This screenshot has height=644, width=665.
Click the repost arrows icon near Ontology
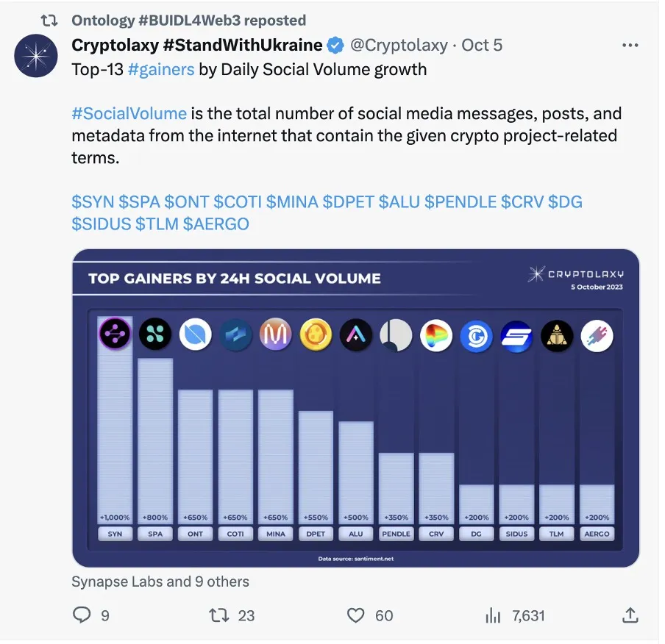(49, 21)
